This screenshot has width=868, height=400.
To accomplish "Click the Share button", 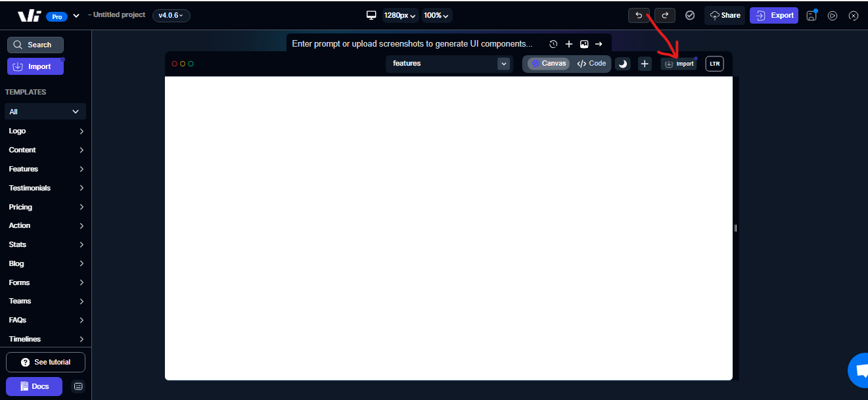I will [725, 15].
